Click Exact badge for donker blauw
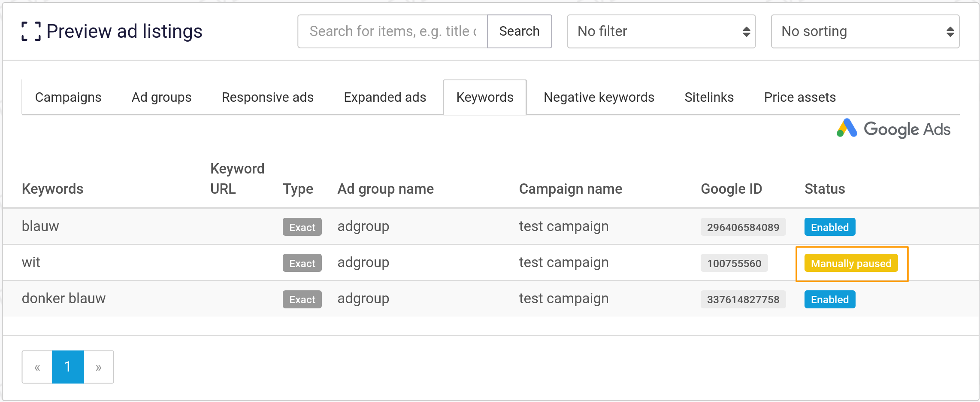 click(302, 299)
